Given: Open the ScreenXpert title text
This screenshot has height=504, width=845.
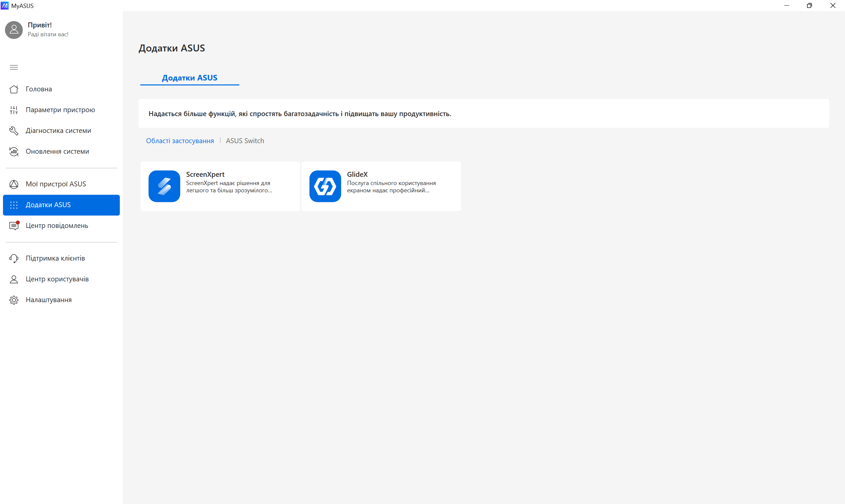Looking at the screenshot, I should pyautogui.click(x=205, y=174).
